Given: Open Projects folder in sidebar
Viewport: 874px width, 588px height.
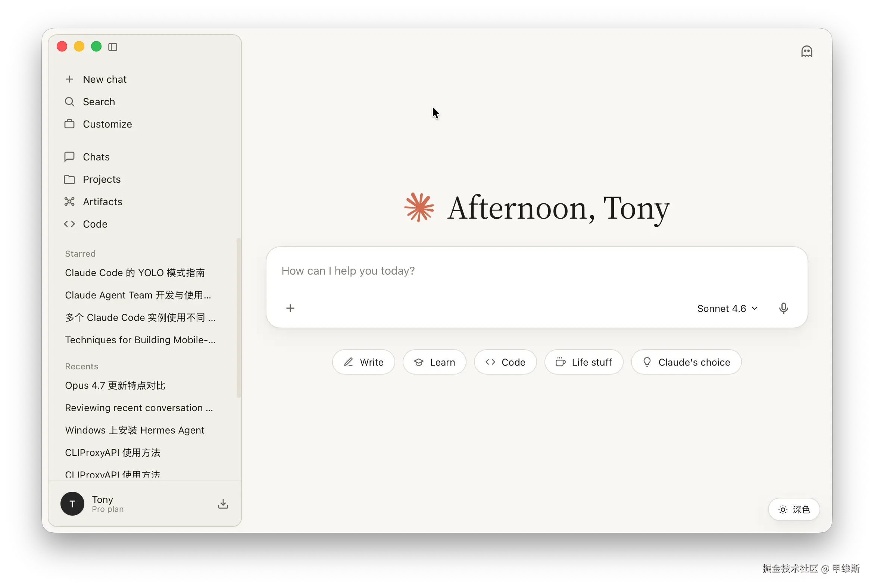Looking at the screenshot, I should tap(102, 179).
